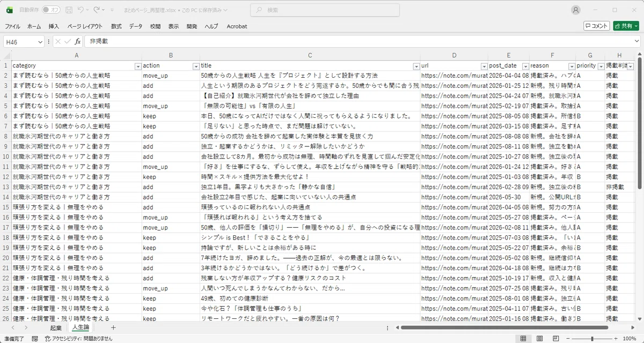Select column C header

[x=310, y=55]
